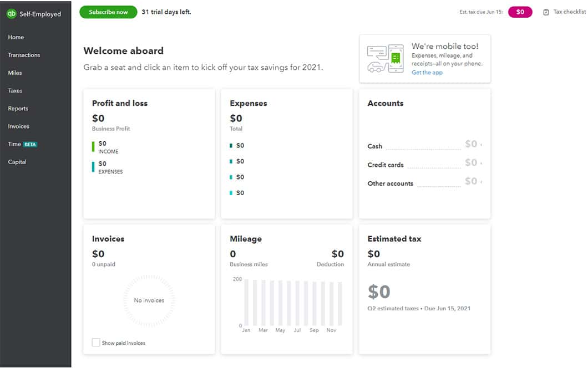Enable the Show paid invoices checkbox

(96, 343)
